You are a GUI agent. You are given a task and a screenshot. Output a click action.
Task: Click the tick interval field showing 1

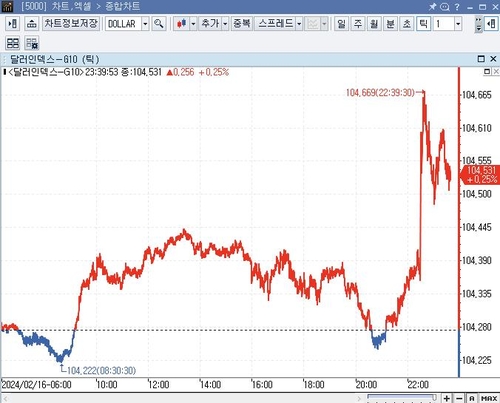(444, 24)
